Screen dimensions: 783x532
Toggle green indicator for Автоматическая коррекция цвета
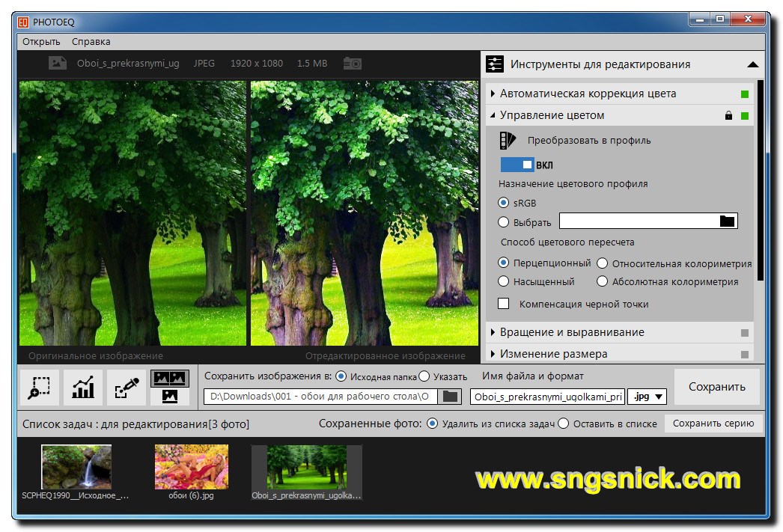tap(745, 94)
